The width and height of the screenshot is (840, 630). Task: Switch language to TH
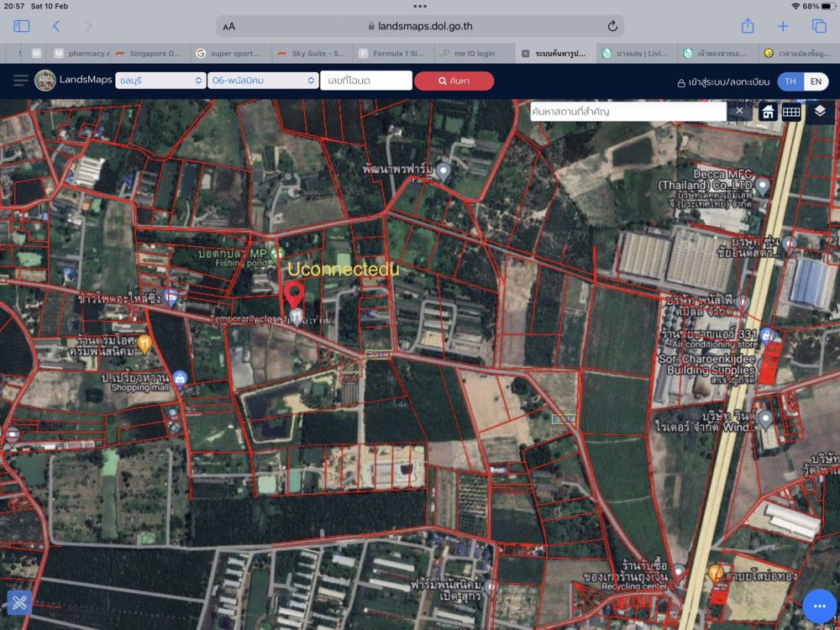tap(790, 81)
